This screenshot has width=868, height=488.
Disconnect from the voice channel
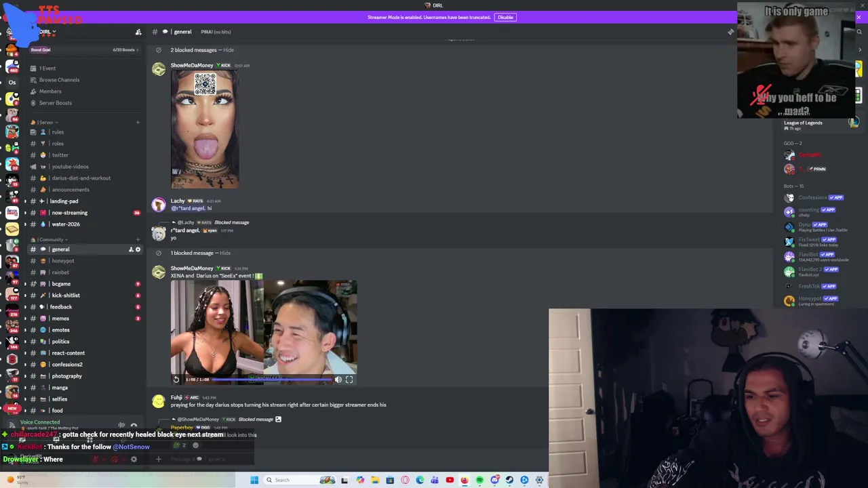[x=134, y=426]
